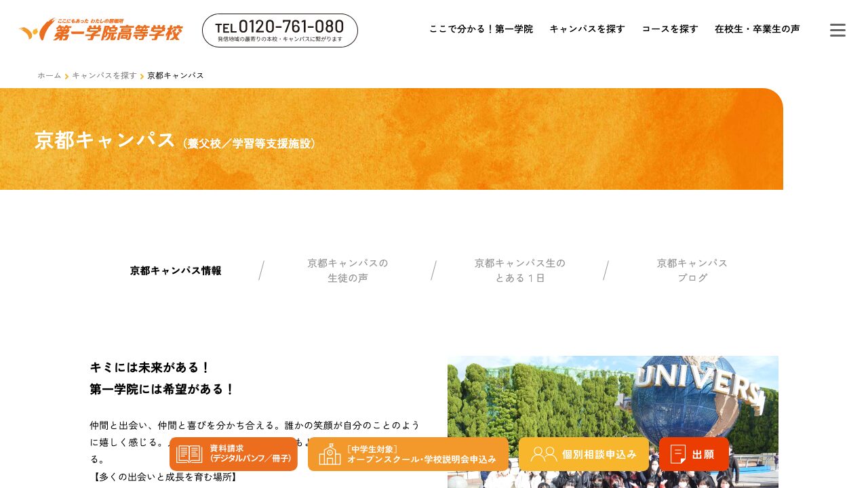The height and width of the screenshot is (488, 868).
Task: Click heading キミには未来がある！
Action: point(151,367)
